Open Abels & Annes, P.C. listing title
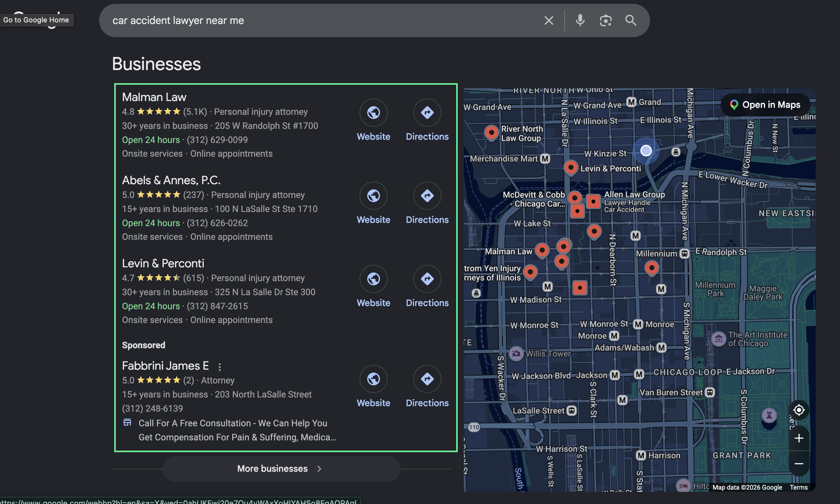The height and width of the screenshot is (504, 840). pyautogui.click(x=171, y=180)
